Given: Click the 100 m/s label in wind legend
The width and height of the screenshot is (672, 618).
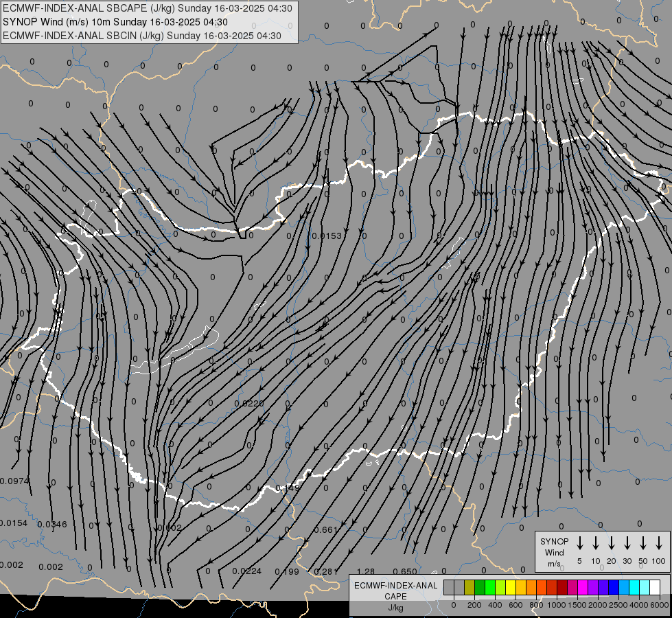Looking at the screenshot, I should point(659,561).
